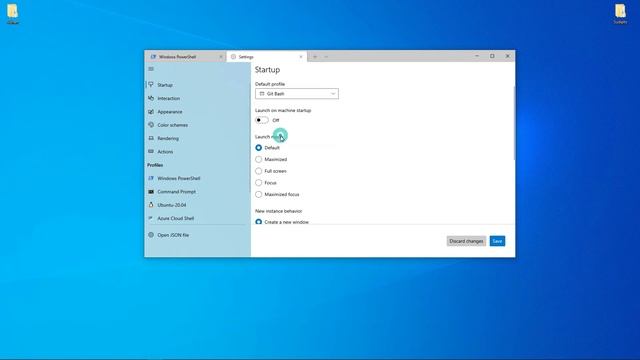Open the new-tab profiles dropdown chevron
The height and width of the screenshot is (360, 640).
[326, 57]
